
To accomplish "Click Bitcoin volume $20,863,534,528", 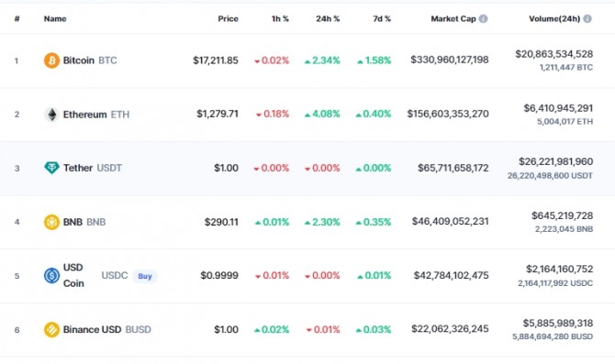I will click(x=554, y=54).
